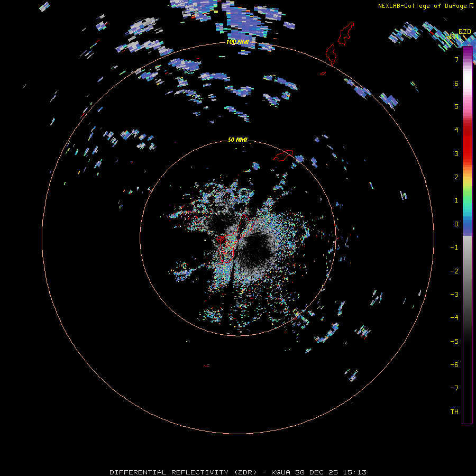
Task: Click the -2 value on the color scale
Action: 454,271
